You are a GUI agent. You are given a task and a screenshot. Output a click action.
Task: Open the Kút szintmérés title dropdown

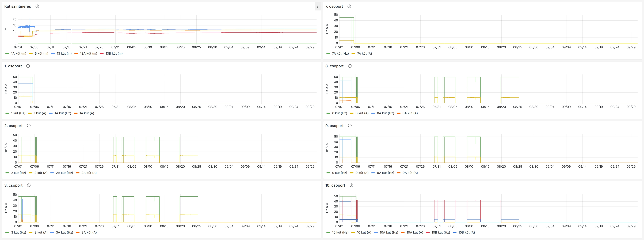[x=17, y=6]
